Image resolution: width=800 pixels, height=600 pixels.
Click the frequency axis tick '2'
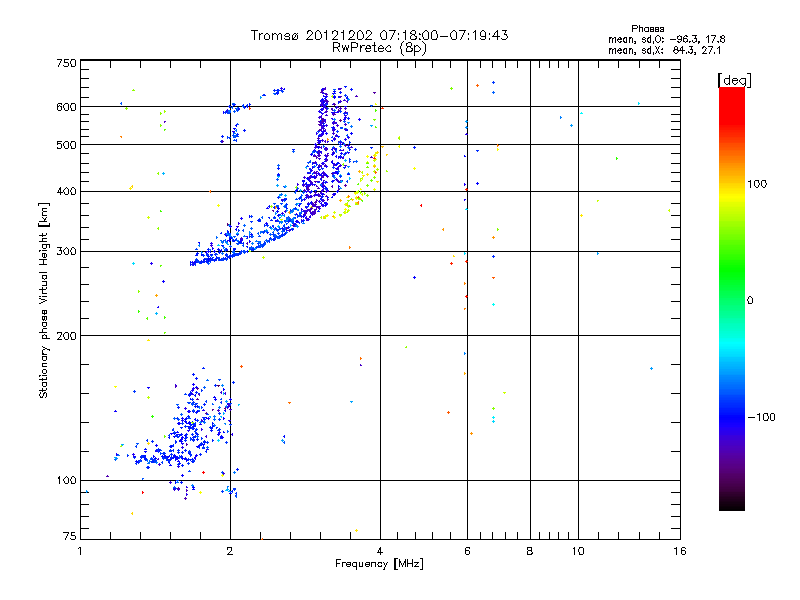click(230, 551)
